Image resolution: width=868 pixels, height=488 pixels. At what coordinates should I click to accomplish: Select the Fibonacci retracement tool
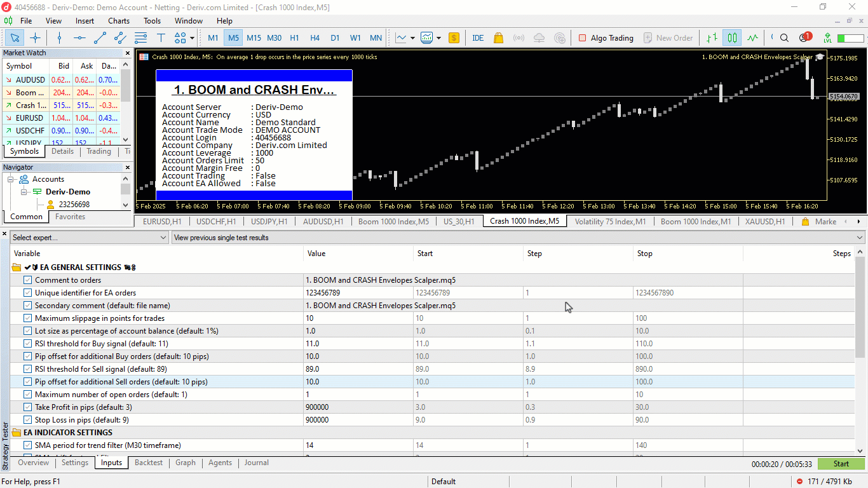tap(140, 37)
